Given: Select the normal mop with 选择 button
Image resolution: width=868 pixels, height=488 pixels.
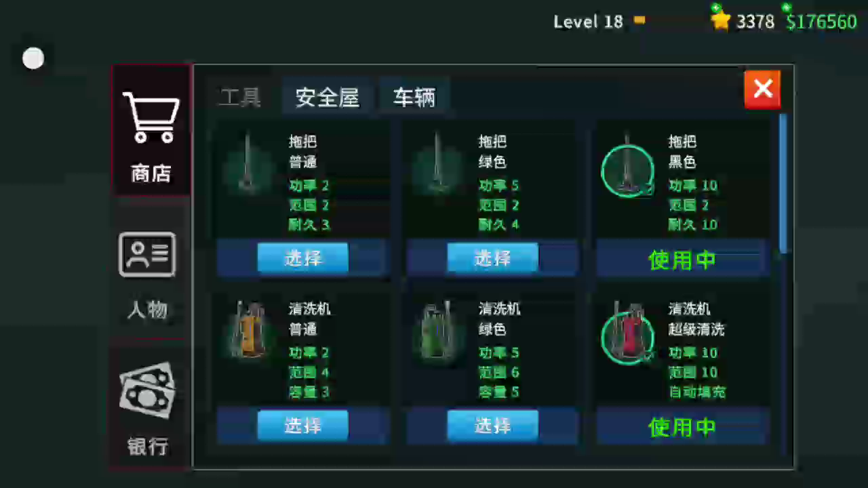Looking at the screenshot, I should pyautogui.click(x=302, y=258).
